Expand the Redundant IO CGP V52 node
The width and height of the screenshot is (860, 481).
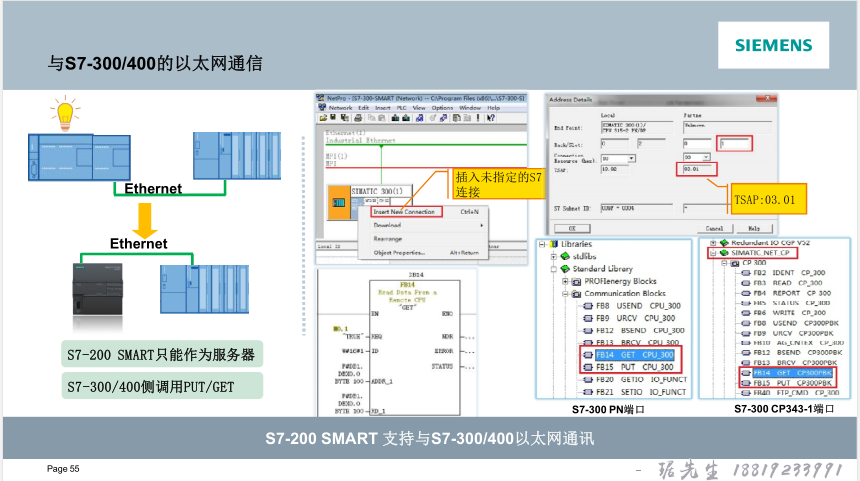click(x=713, y=242)
